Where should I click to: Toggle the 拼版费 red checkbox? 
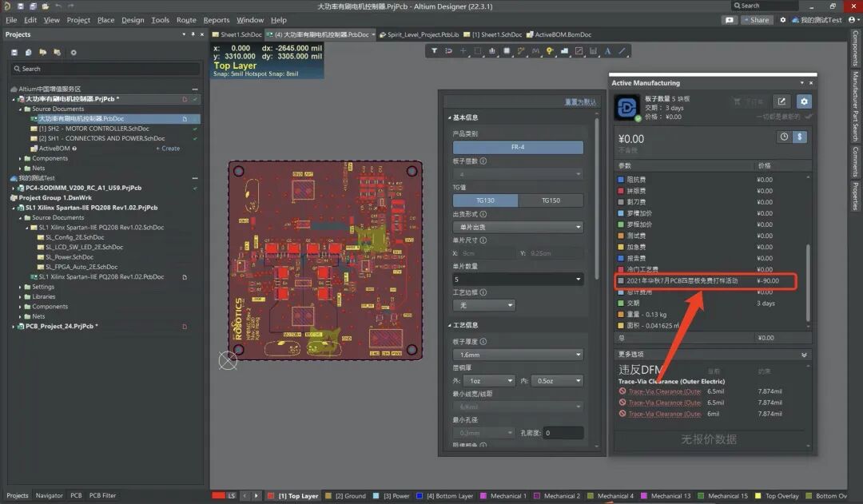coord(621,191)
